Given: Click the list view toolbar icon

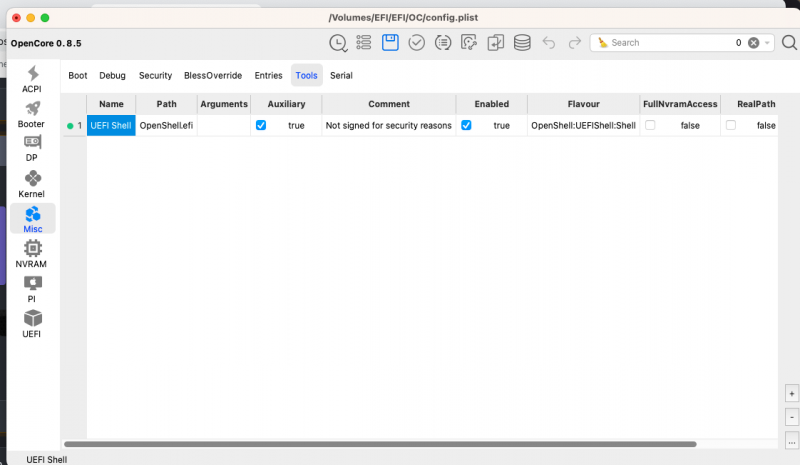Looking at the screenshot, I should [364, 42].
